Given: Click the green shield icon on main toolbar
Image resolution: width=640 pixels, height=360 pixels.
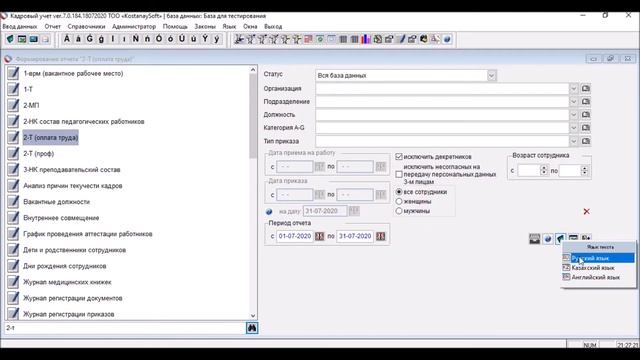Looking at the screenshot, I should [x=10, y=39].
